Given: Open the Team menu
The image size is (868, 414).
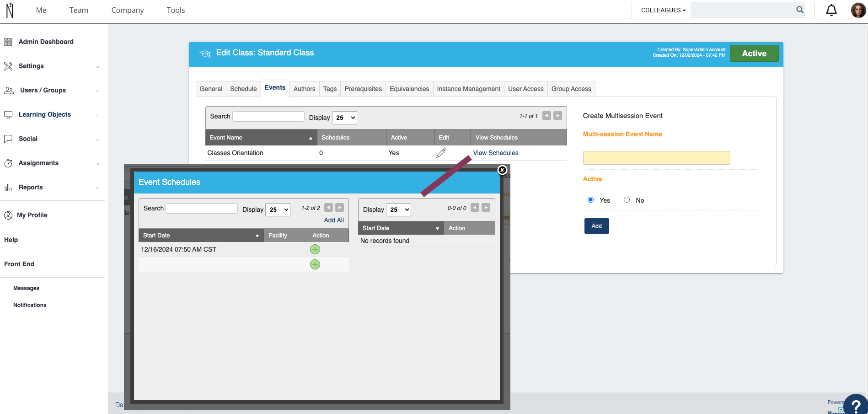Looking at the screenshot, I should tap(79, 10).
